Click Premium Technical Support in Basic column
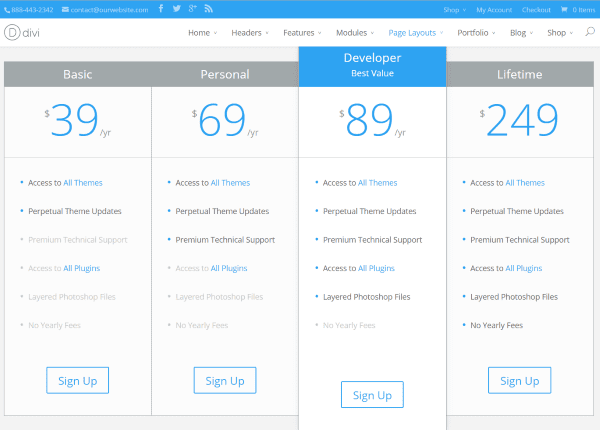 point(78,240)
